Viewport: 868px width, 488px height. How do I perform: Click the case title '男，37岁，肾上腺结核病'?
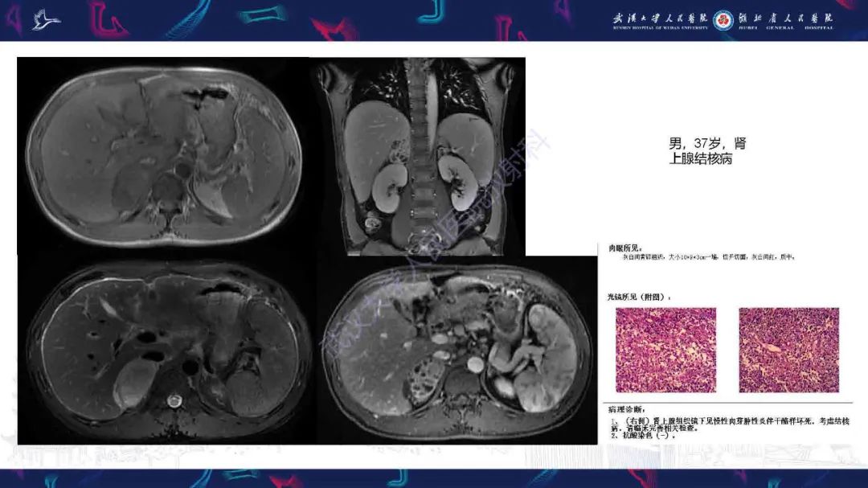707,151
